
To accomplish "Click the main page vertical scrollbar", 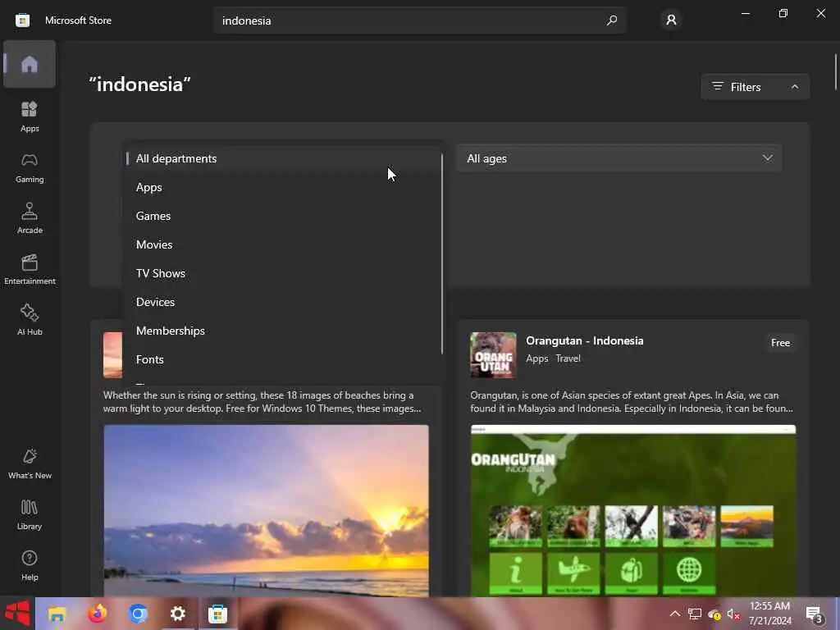I will (x=836, y=72).
